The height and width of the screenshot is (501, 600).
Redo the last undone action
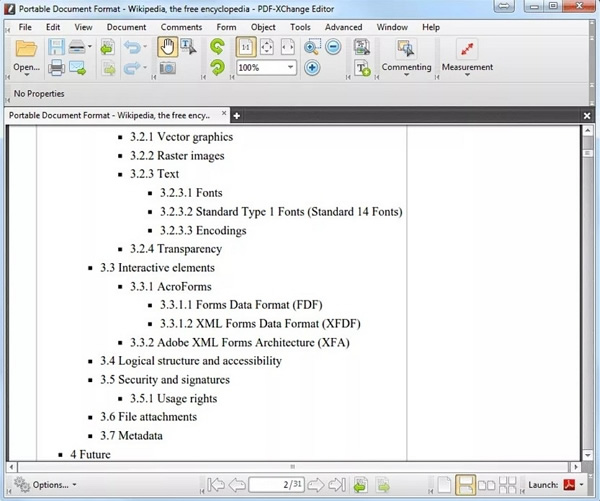[x=132, y=68]
